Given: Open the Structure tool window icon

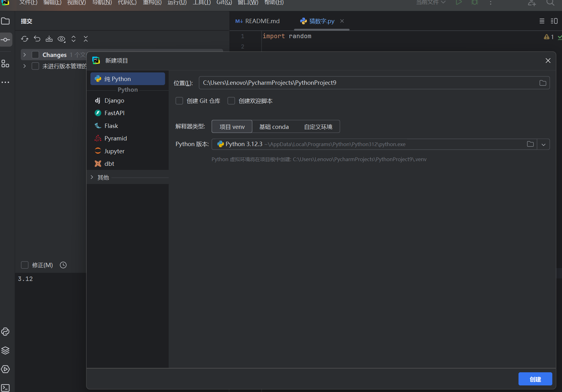Looking at the screenshot, I should [5, 64].
